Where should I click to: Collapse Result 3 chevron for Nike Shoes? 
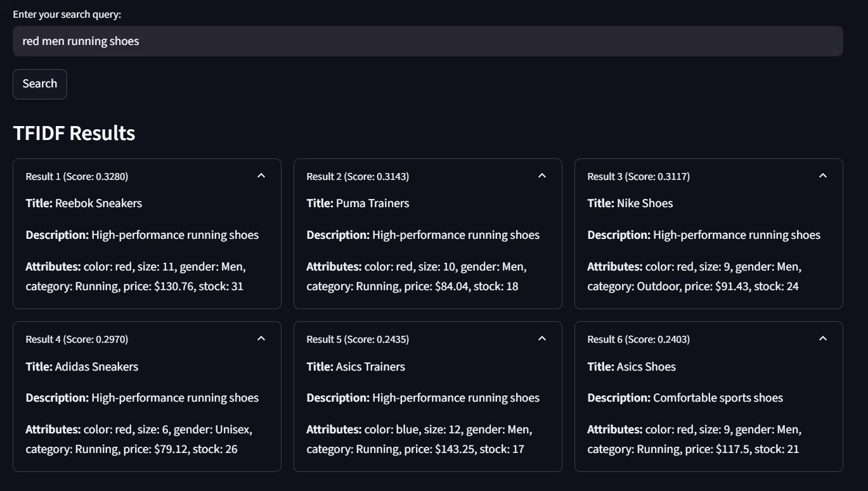click(823, 175)
